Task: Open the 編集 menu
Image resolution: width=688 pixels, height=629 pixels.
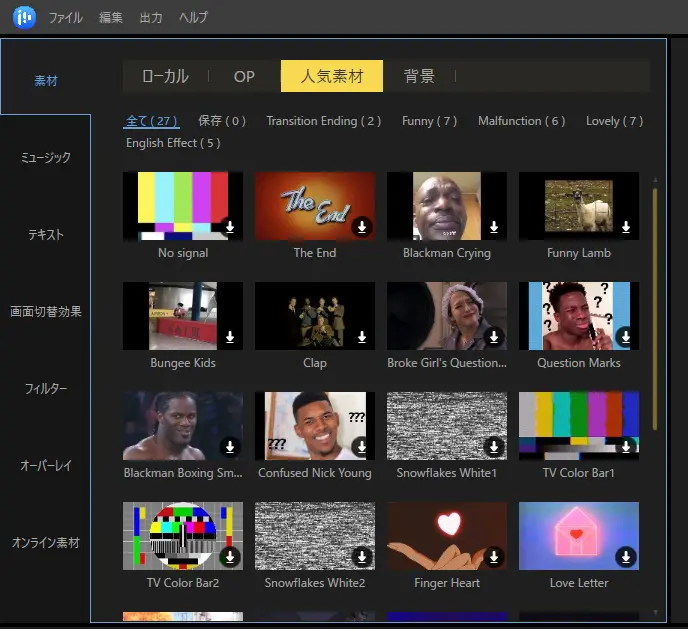Action: tap(111, 18)
